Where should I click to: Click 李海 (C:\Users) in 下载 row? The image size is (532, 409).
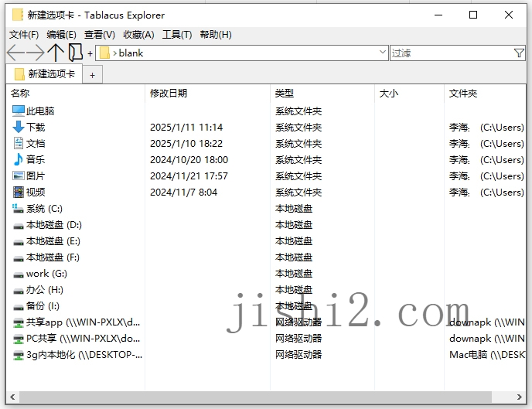(x=486, y=127)
